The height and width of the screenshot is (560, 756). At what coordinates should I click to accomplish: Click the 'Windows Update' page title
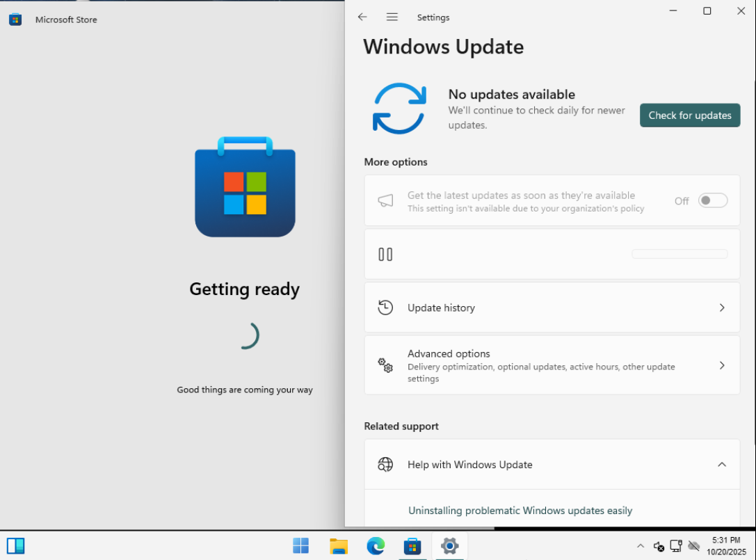[x=443, y=47]
